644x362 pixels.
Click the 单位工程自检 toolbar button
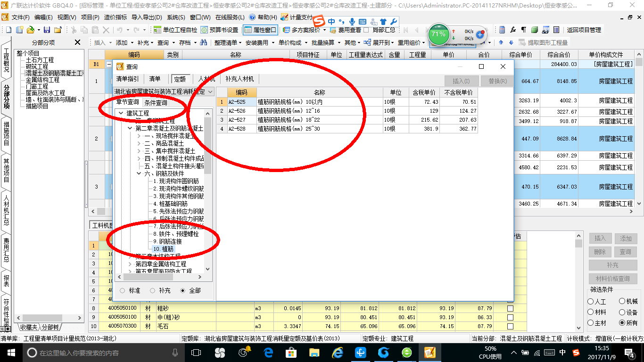coord(176,30)
